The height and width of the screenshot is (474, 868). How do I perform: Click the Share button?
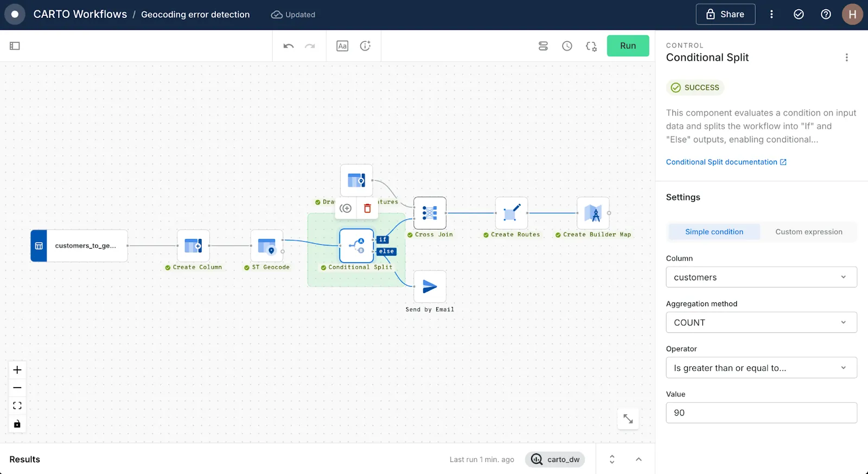click(725, 15)
